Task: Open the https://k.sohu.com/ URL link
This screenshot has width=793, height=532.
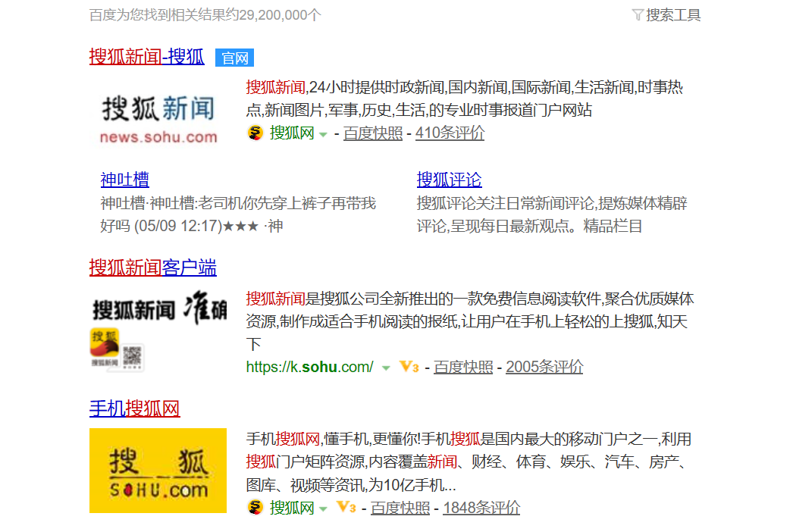Action: 309,367
